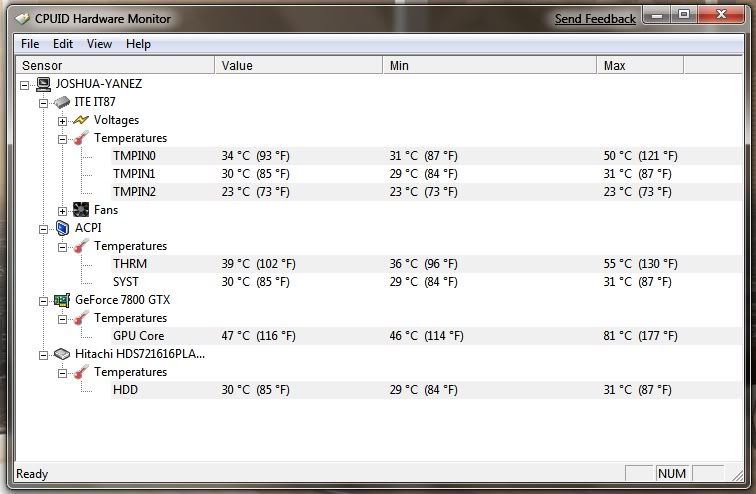Click the ACPI shield icon
Viewport: 756px width, 494px height.
pos(62,228)
